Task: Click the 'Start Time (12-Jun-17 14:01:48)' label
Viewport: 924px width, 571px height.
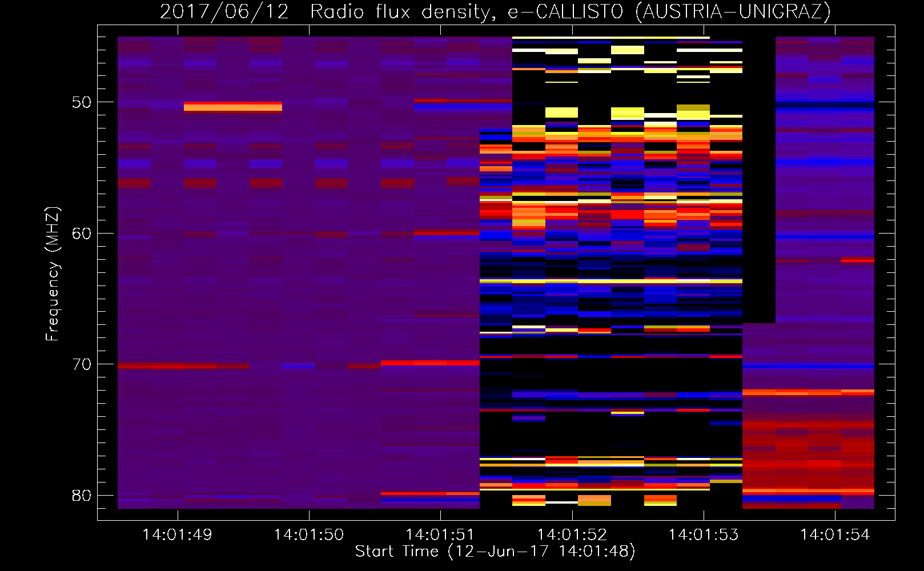Action: pyautogui.click(x=495, y=552)
